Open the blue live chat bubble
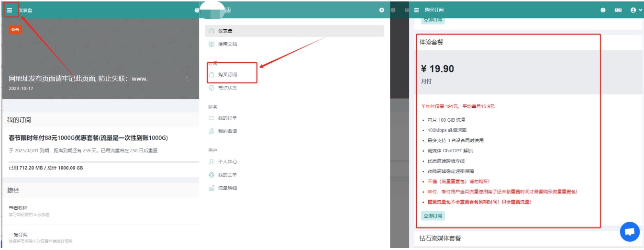The height and width of the screenshot is (250, 644). tap(630, 232)
